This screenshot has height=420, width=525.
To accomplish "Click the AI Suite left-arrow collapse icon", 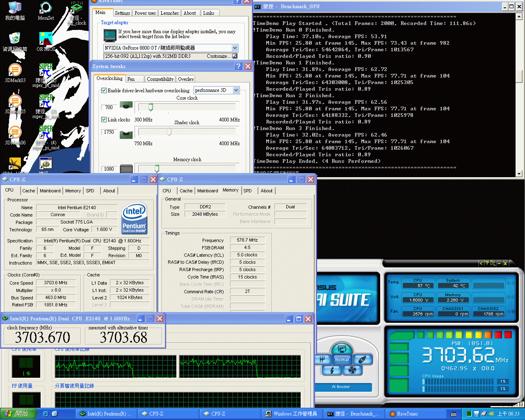I will 481,263.
